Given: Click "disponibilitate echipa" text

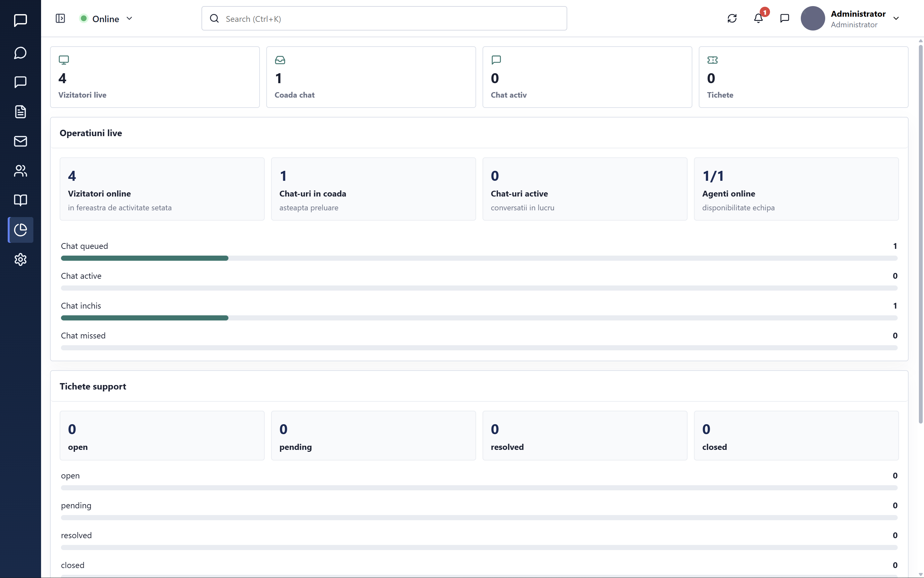Looking at the screenshot, I should 739,207.
